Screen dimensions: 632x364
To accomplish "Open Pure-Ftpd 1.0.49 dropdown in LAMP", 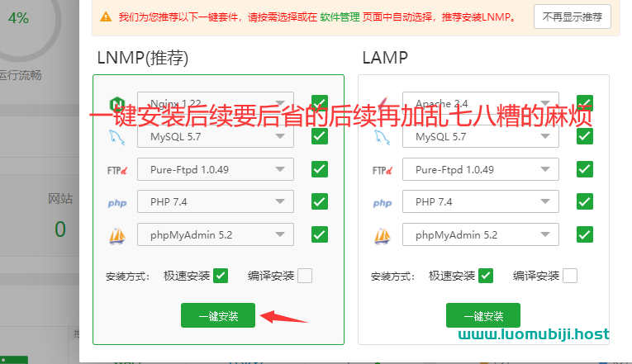I will (x=481, y=169).
